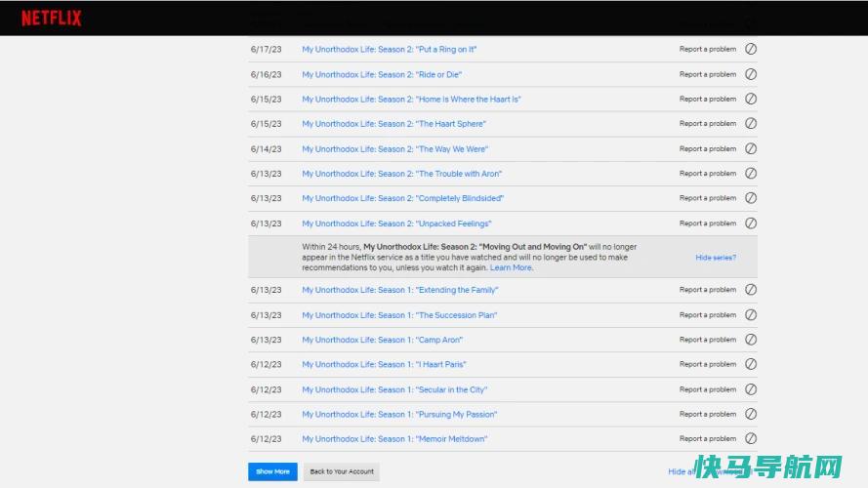Open "Memoir Meltdown" episode link
Viewport: 868px width, 488px height.
(394, 439)
